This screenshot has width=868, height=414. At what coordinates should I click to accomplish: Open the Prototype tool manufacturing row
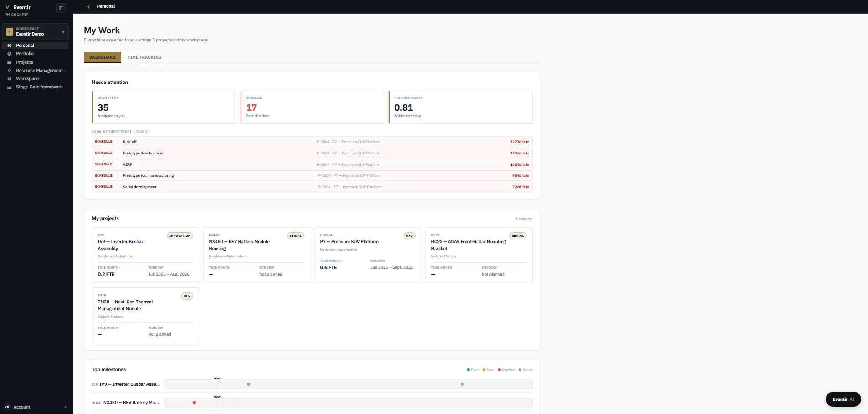(x=312, y=175)
